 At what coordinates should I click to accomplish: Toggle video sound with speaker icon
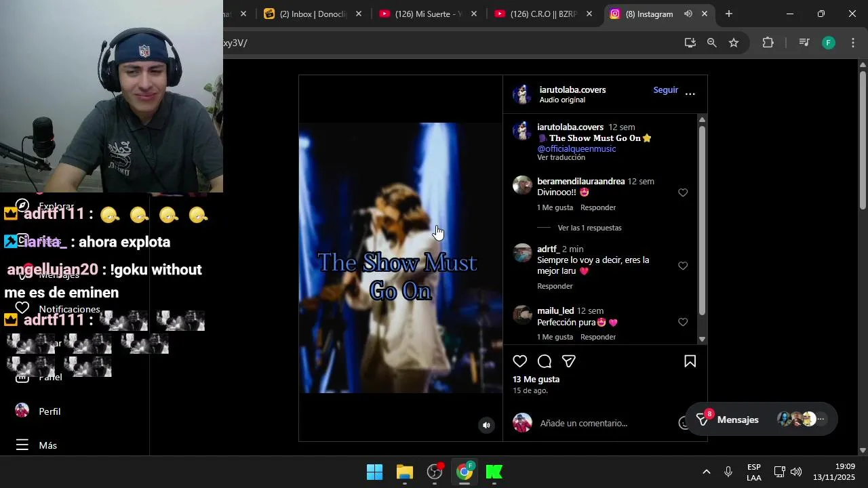coord(486,425)
